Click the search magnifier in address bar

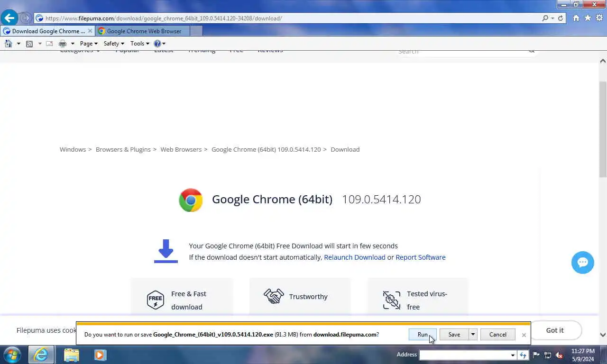pos(545,18)
